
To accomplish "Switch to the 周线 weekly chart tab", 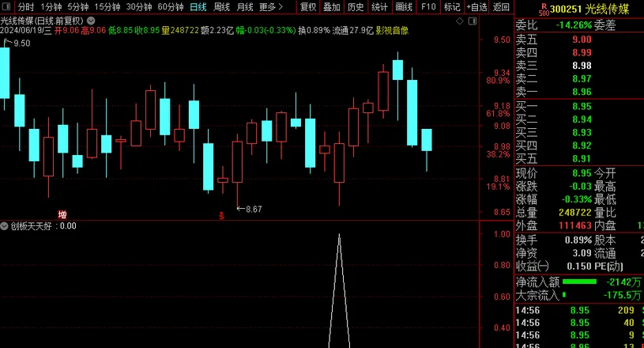I will tap(222, 7).
